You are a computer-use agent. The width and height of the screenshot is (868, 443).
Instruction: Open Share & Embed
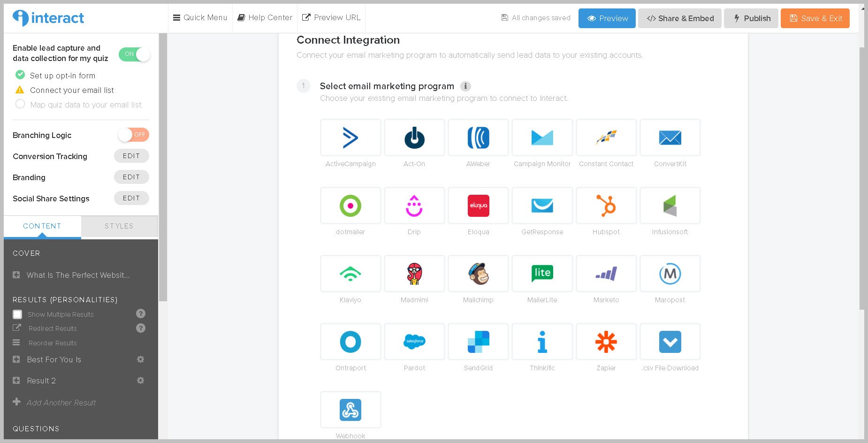tap(680, 18)
